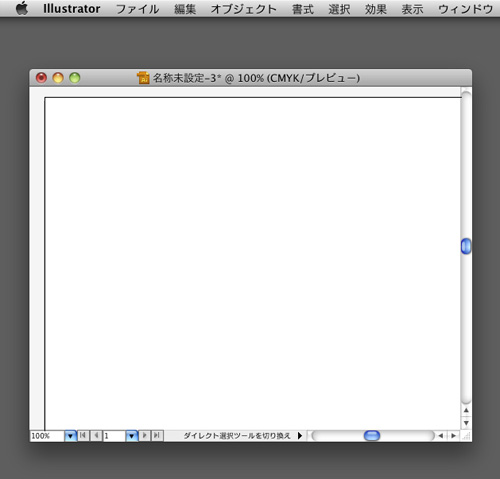Open the オブジェクト menu
500x479 pixels.
pyautogui.click(x=243, y=9)
